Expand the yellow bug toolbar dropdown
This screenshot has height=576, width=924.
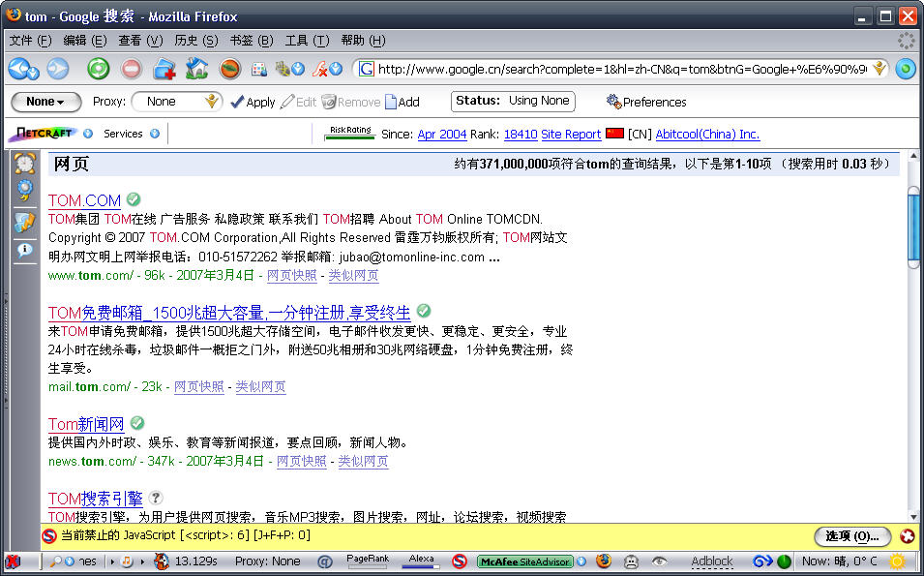[298, 70]
